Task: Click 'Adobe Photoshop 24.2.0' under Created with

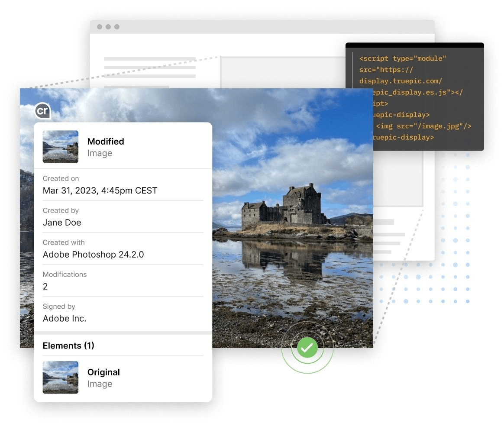Action: (x=93, y=255)
